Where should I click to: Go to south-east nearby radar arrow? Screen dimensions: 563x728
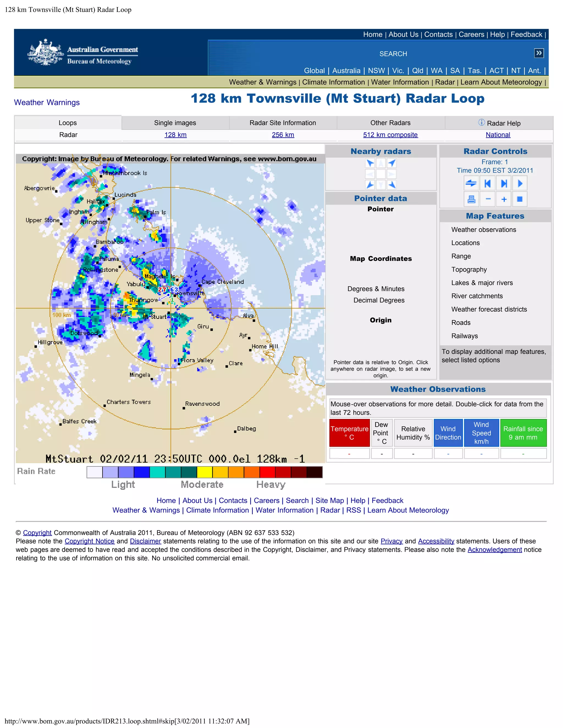[x=392, y=185]
